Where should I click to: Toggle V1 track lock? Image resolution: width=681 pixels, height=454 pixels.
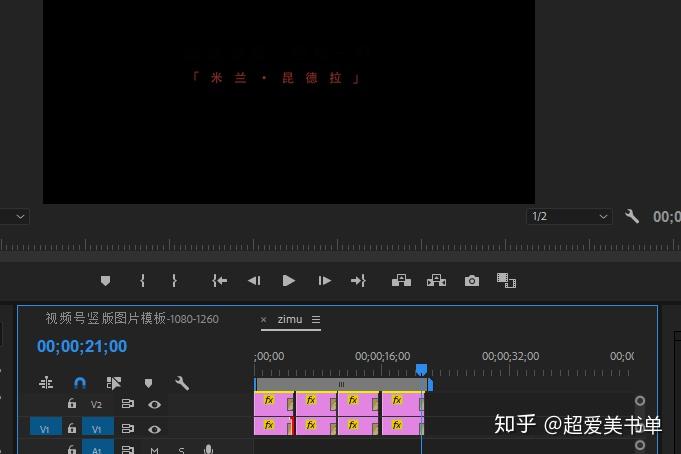coord(72,428)
